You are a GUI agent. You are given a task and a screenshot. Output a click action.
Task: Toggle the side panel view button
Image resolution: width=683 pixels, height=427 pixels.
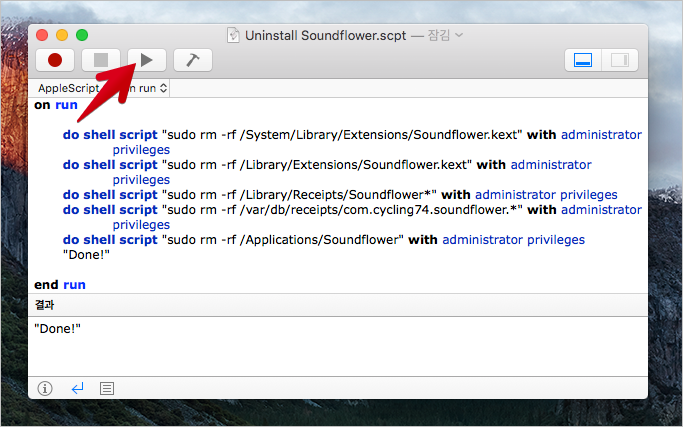point(620,60)
